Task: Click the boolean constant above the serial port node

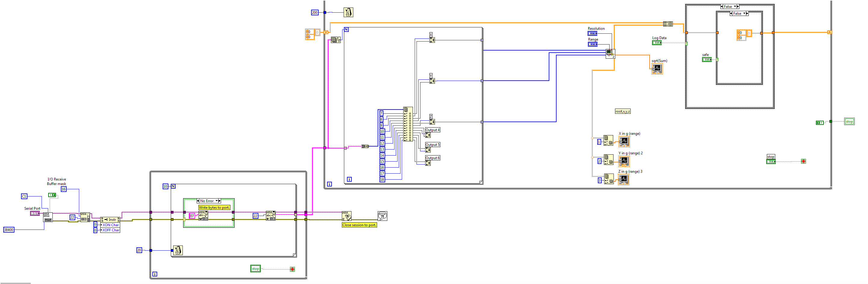Action: click(x=52, y=195)
